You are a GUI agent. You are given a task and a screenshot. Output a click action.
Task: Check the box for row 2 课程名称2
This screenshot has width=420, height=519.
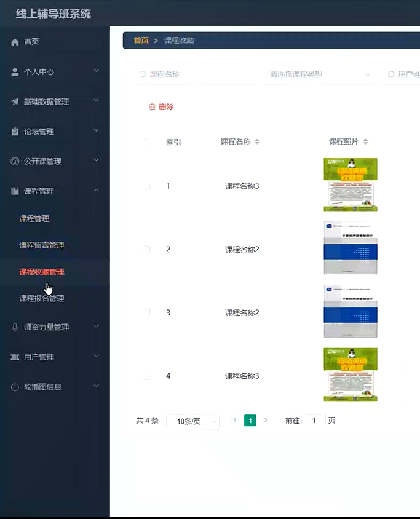[147, 250]
